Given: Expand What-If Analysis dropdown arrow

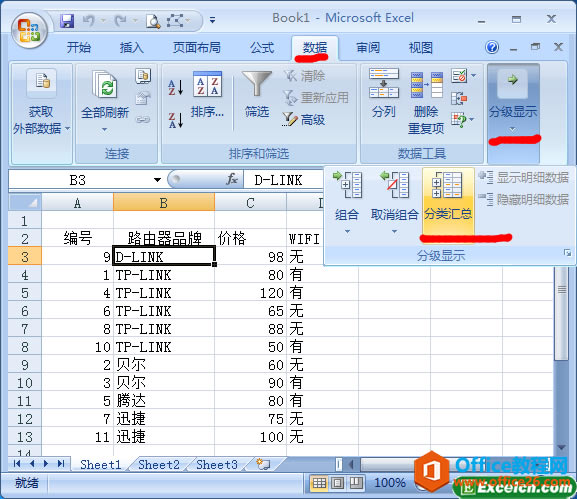Looking at the screenshot, I should pos(472,119).
